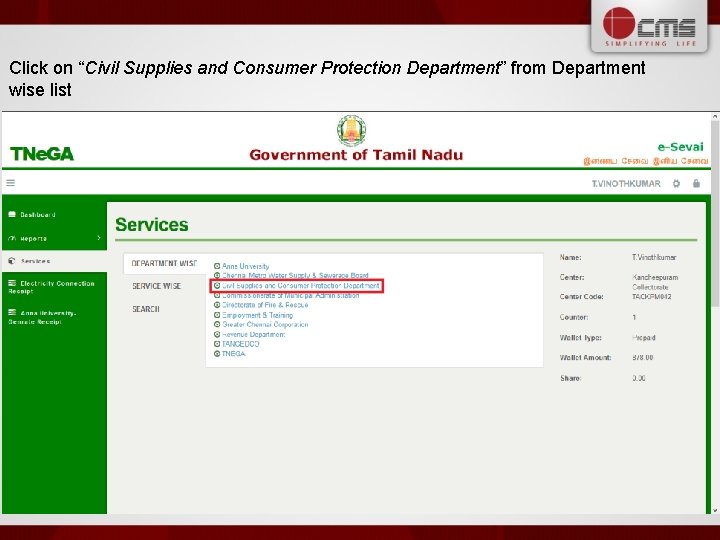Click bullet icon beside Revenue Department

click(x=217, y=334)
